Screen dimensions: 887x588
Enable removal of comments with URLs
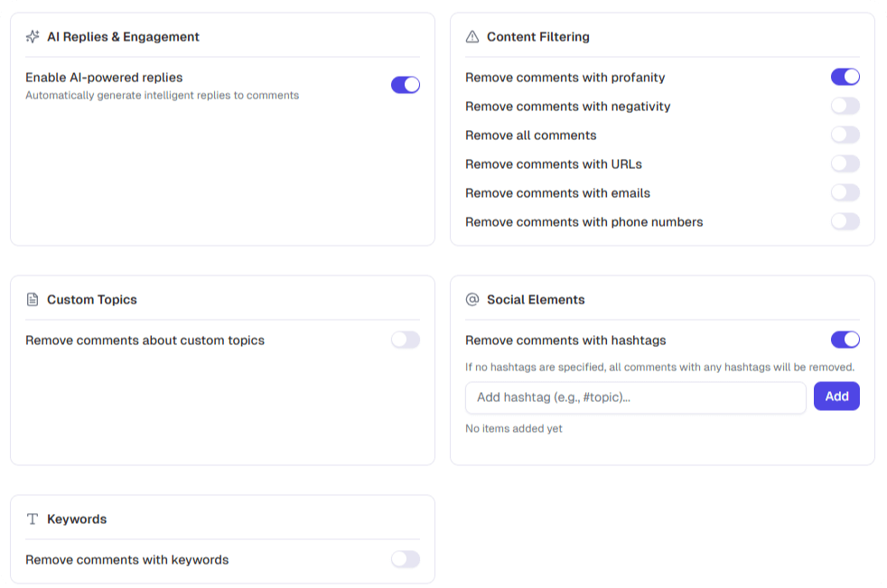coord(845,163)
